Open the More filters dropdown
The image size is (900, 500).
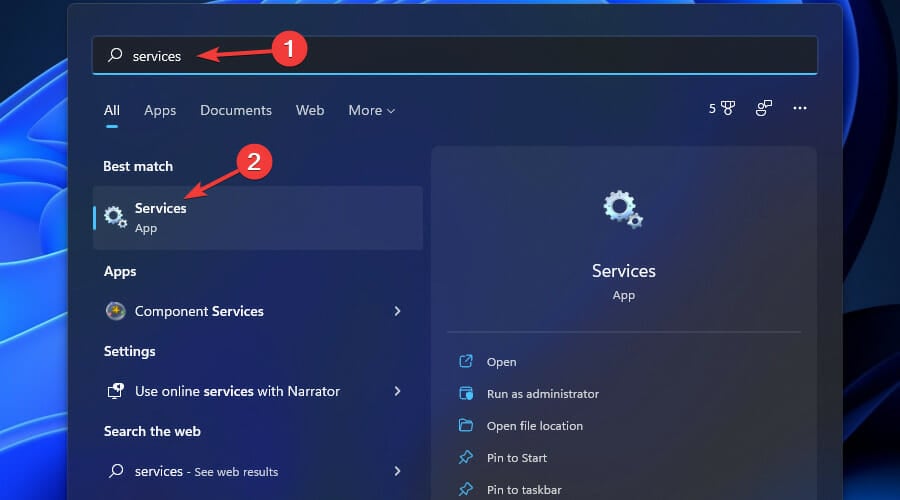(371, 110)
